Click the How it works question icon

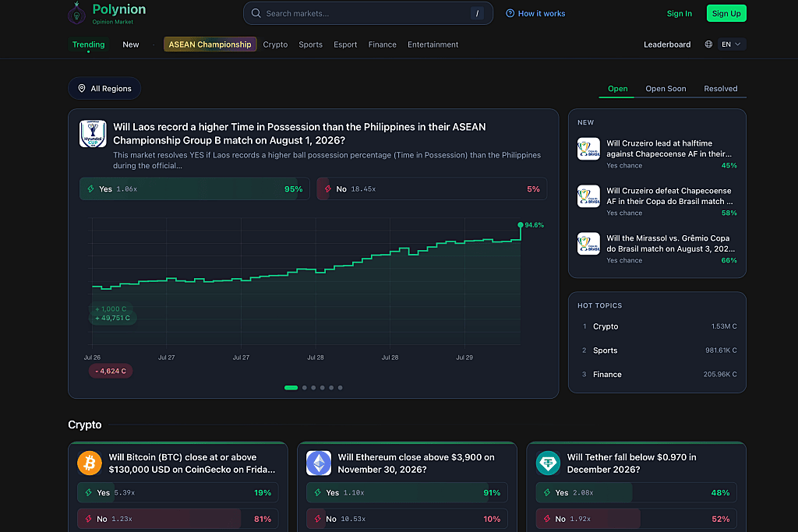[510, 13]
